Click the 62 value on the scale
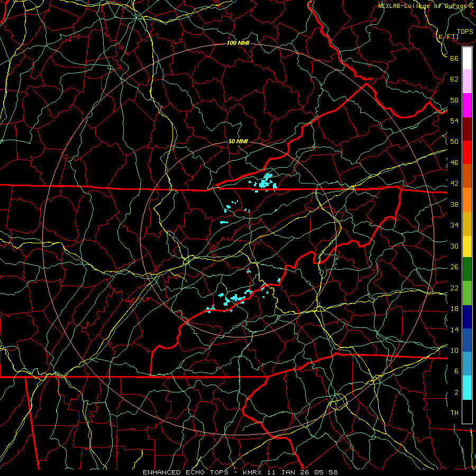 point(454,79)
